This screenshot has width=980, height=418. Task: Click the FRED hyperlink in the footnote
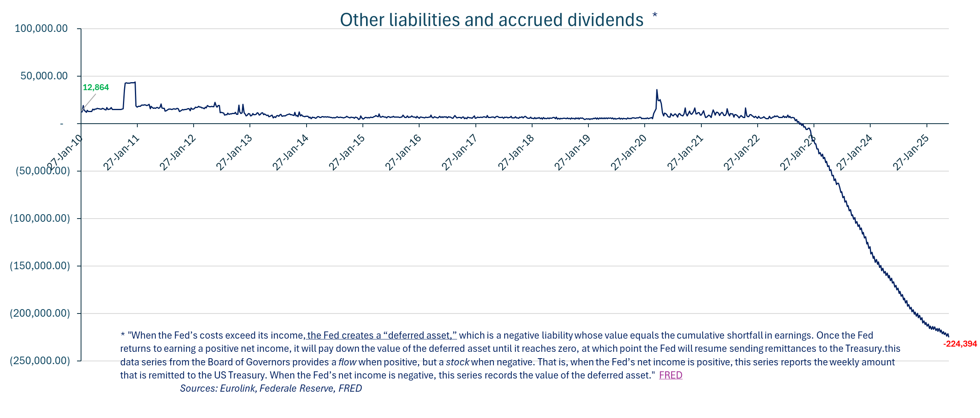pyautogui.click(x=670, y=375)
